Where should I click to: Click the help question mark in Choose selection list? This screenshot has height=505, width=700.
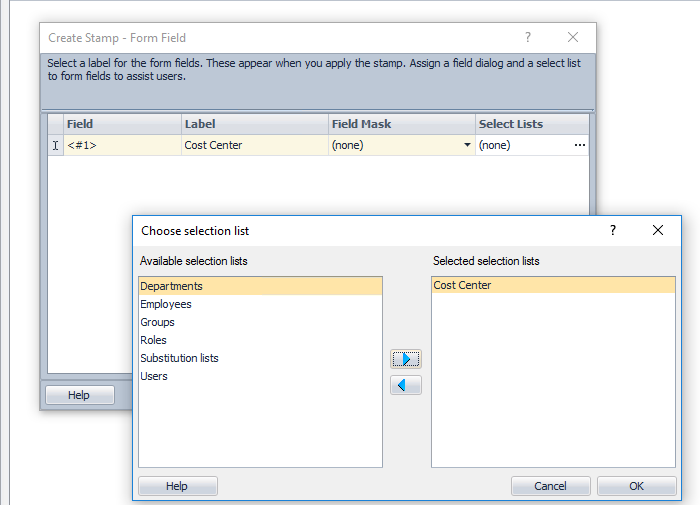click(613, 230)
